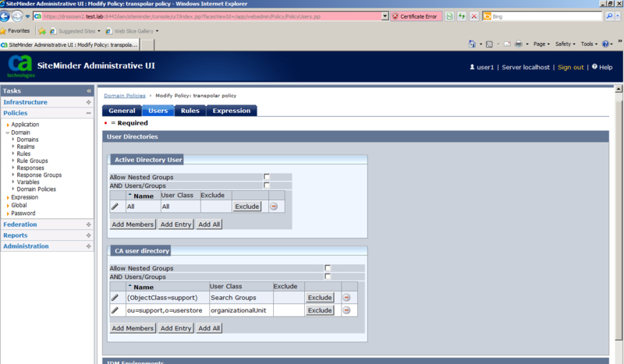
Task: Click the browser Back arrow button
Action: click(x=5, y=16)
